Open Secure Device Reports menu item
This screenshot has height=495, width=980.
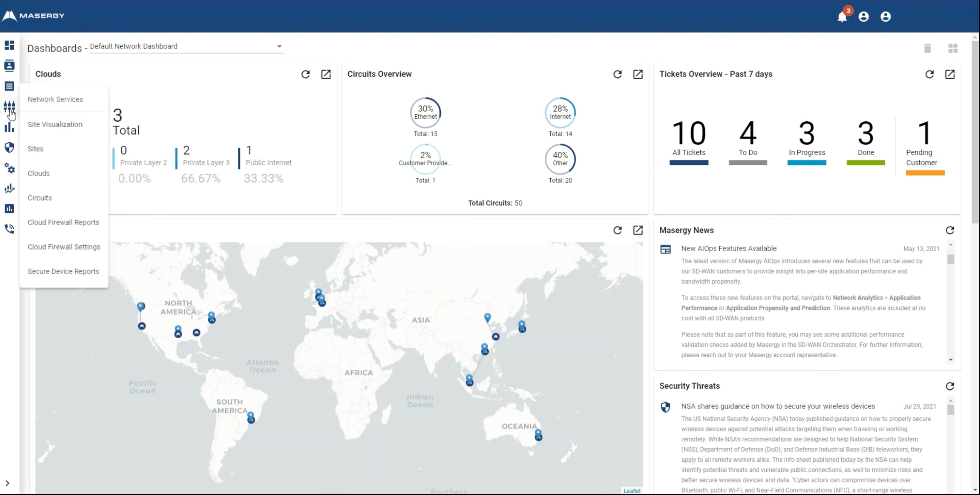(63, 271)
